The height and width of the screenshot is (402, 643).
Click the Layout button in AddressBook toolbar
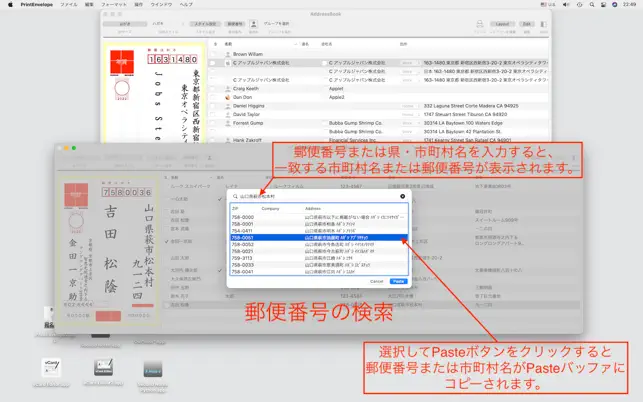pyautogui.click(x=502, y=24)
